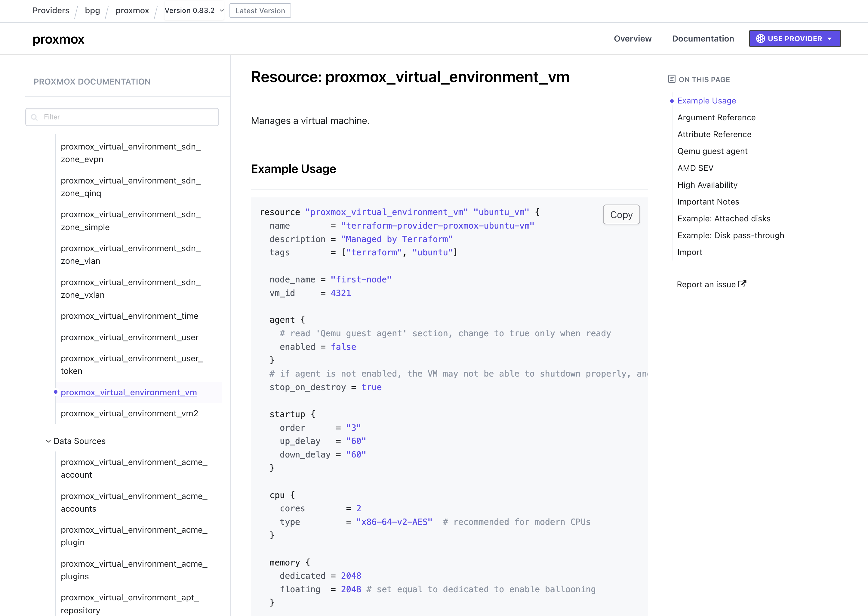Click the search magnifier in the filter box

pyautogui.click(x=35, y=117)
